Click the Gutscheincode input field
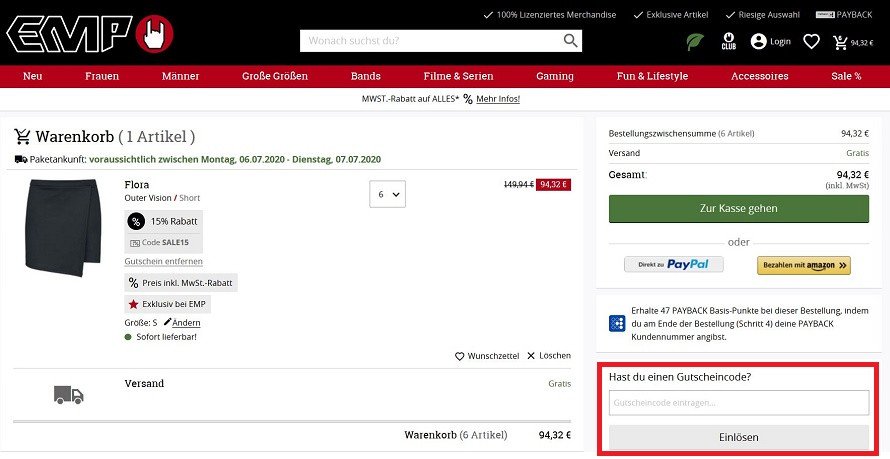The width and height of the screenshot is (890, 459). coord(738,403)
